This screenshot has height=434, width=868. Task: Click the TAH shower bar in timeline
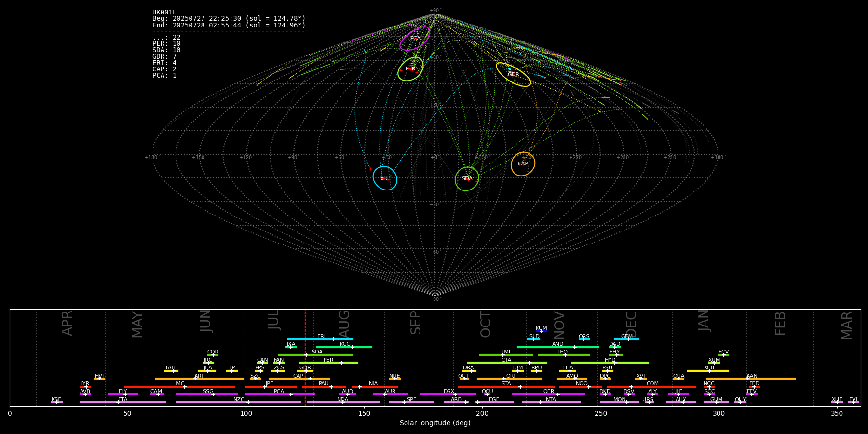[171, 371]
